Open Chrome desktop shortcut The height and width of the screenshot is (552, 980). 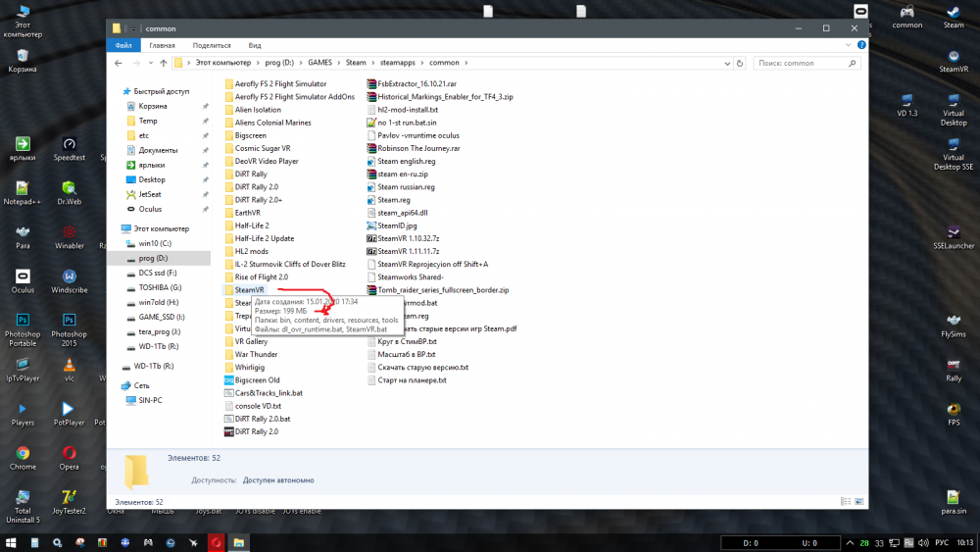point(23,458)
